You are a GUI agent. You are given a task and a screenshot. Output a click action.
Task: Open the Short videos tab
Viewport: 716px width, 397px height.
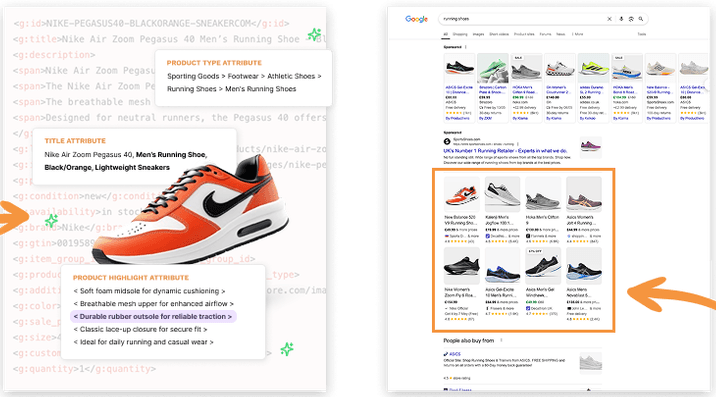click(x=499, y=34)
